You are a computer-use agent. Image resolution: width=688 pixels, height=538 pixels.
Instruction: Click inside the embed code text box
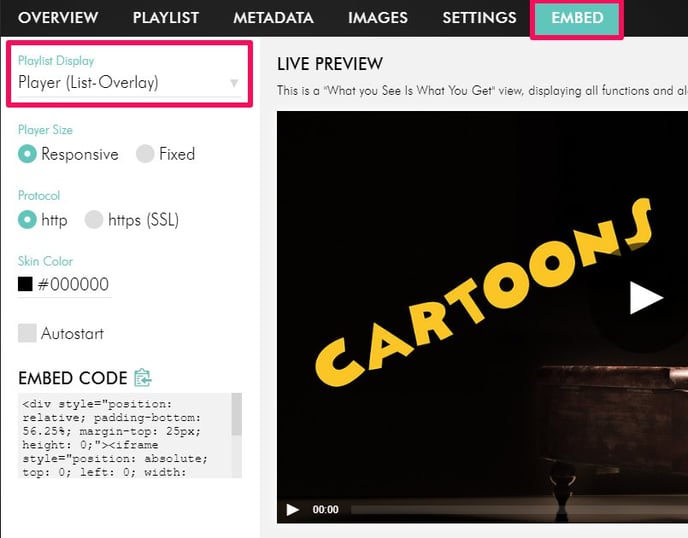point(123,435)
